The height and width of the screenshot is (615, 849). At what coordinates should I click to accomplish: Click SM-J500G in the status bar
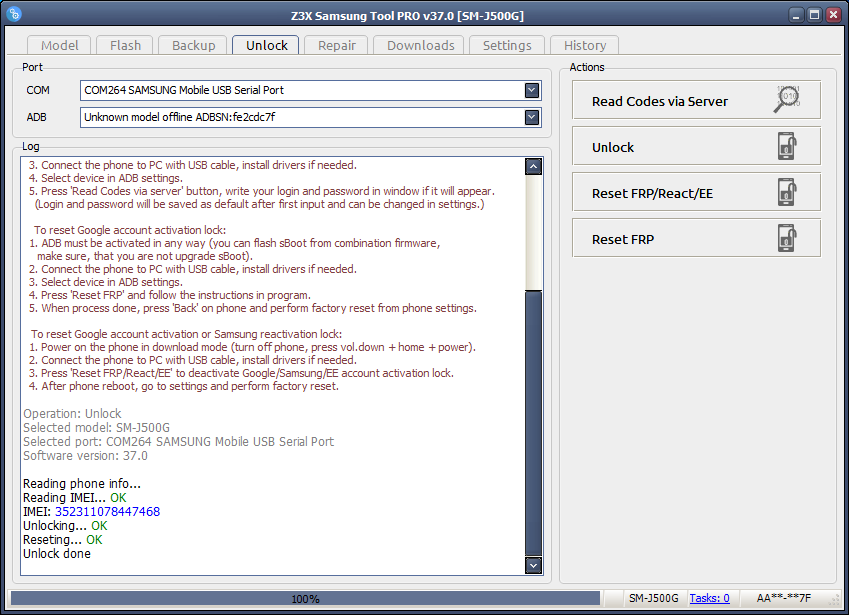tap(654, 598)
